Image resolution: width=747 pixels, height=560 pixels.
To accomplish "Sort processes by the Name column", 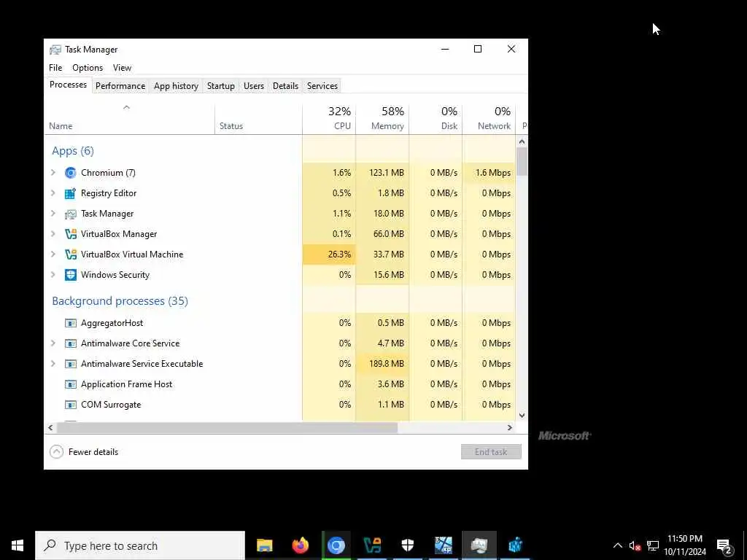I will coord(130,120).
